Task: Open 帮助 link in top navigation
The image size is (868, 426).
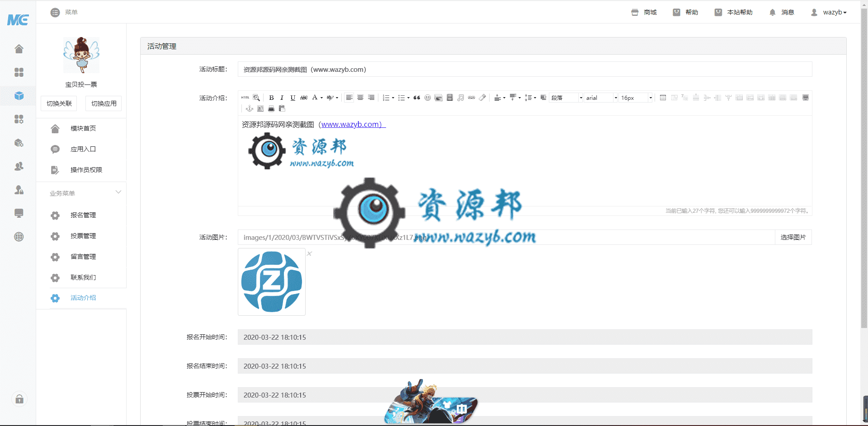Action: 685,12
